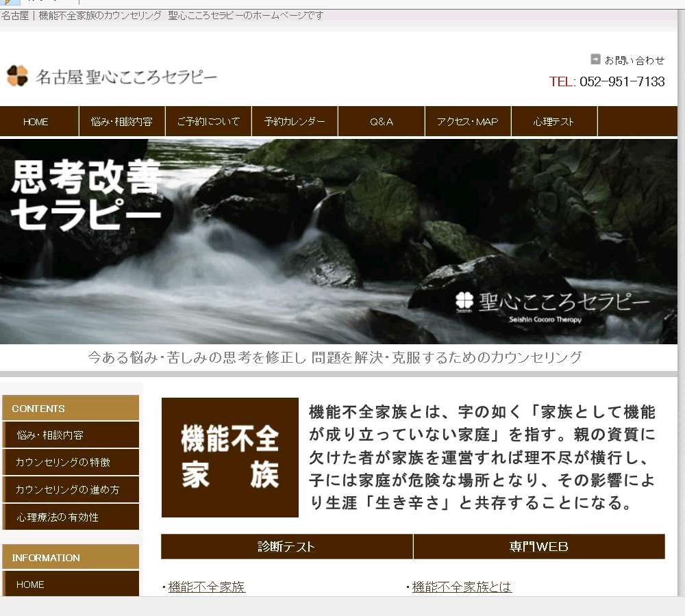Select ご予約について navigation item
Viewport: 685px width, 616px height.
click(208, 121)
